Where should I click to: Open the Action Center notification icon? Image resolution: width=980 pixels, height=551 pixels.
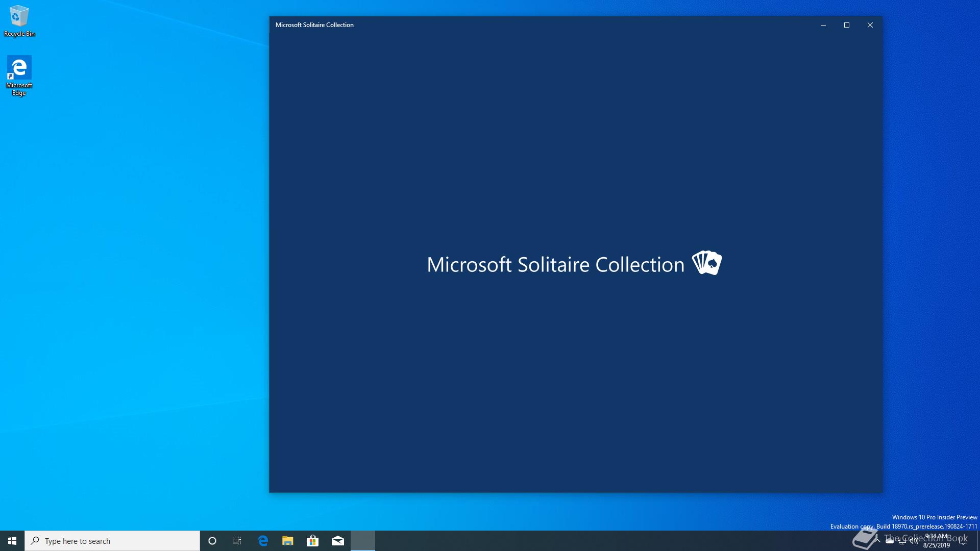point(963,541)
